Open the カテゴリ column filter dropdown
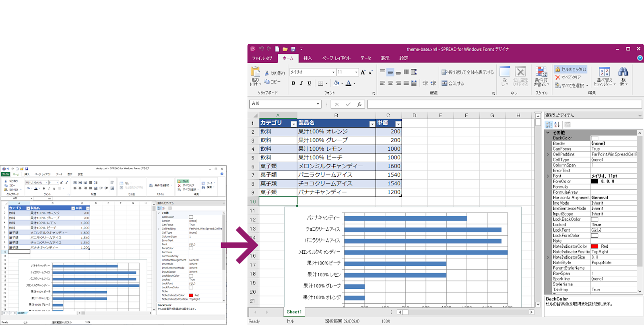This screenshot has height=325, width=644. 293,124
